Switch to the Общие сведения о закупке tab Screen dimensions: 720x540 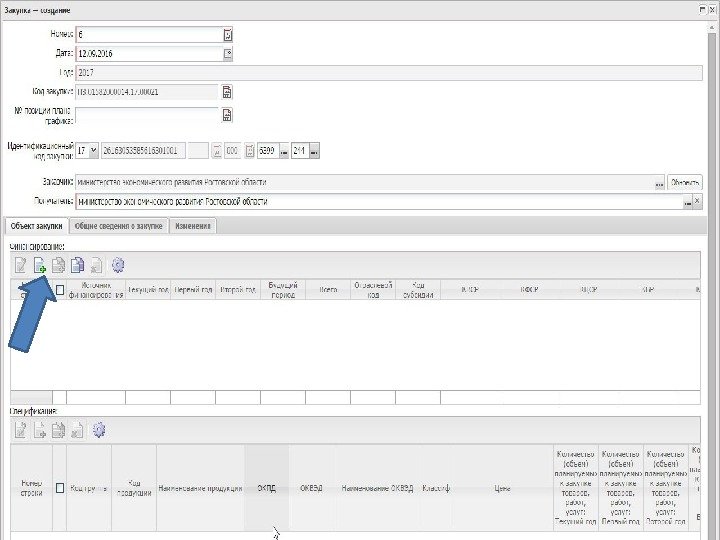coord(118,226)
